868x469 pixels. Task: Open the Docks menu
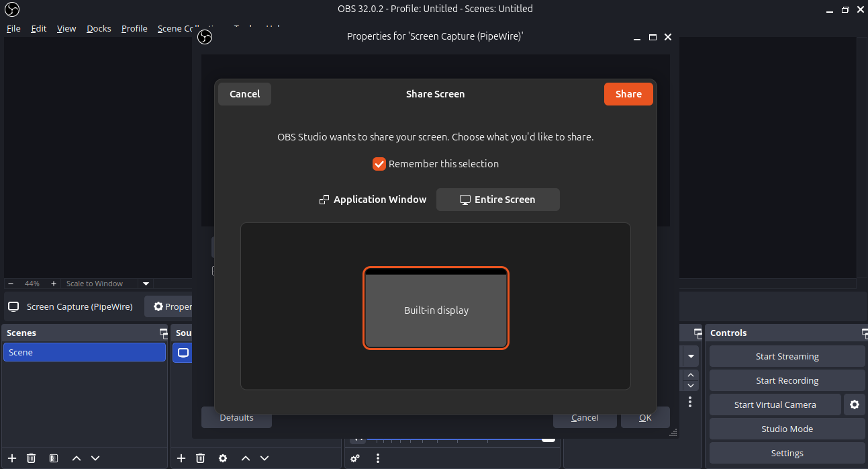tap(99, 28)
